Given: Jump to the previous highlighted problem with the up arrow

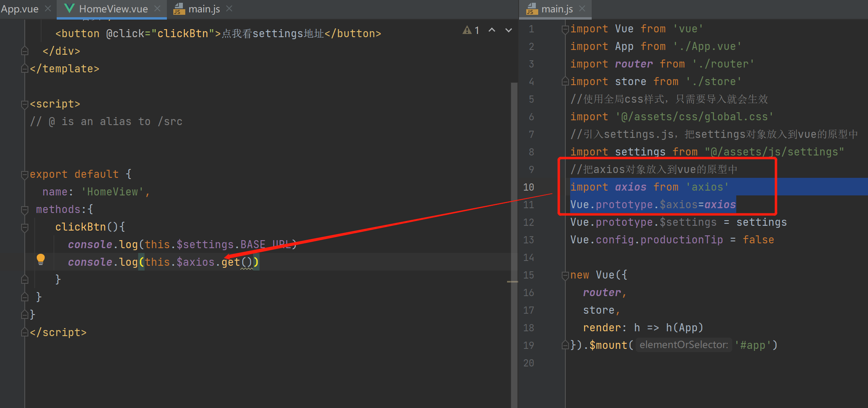Looking at the screenshot, I should coord(492,30).
